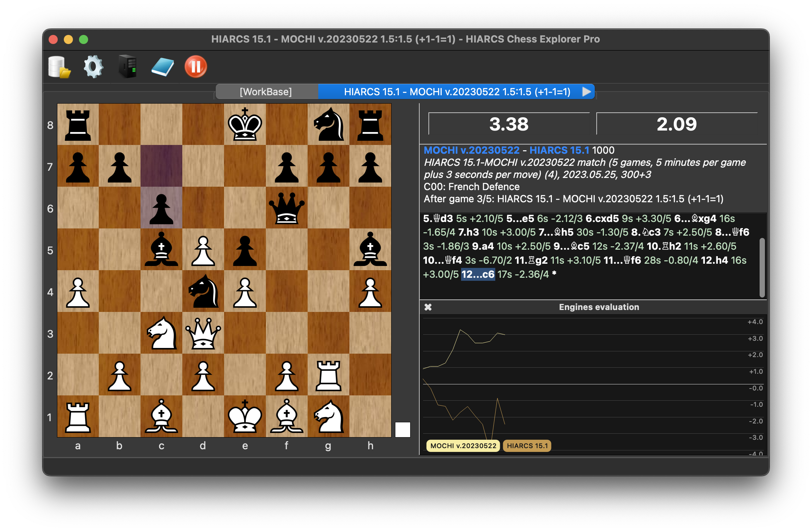Click the white bishop on f1

click(287, 417)
